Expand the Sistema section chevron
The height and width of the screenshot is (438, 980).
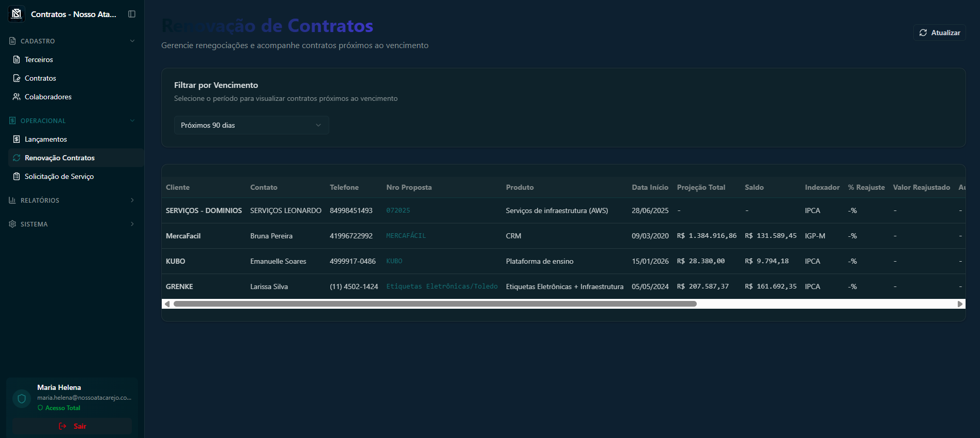(x=132, y=224)
